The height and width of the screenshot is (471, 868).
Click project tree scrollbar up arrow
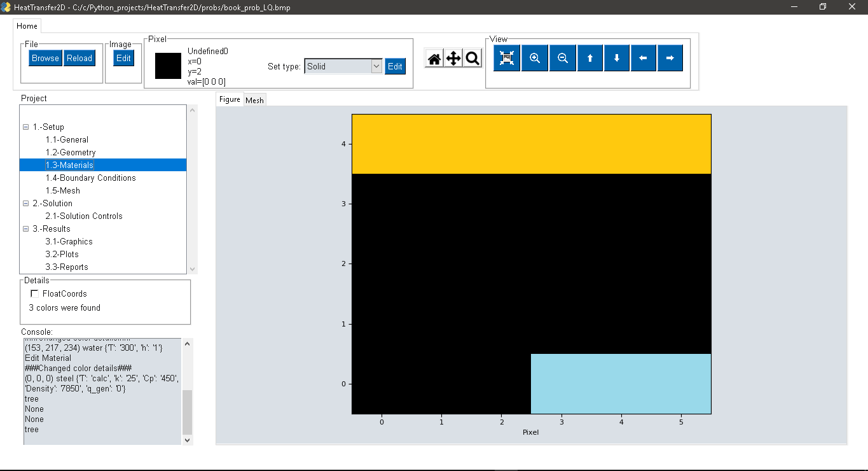(193, 110)
